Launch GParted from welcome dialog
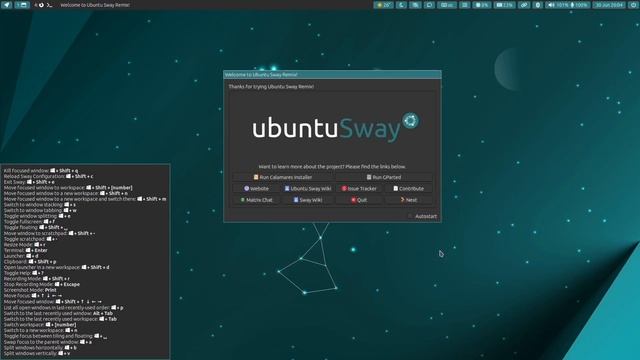 [x=384, y=177]
